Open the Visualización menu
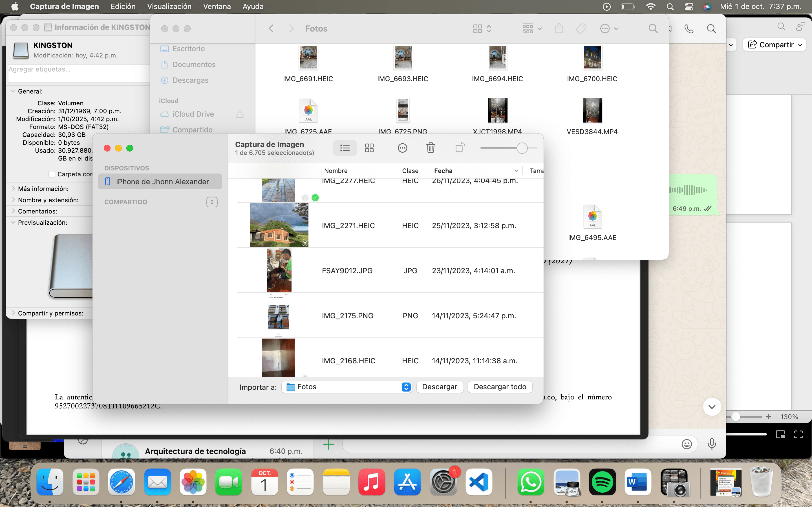This screenshot has height=507, width=812. coord(169,6)
